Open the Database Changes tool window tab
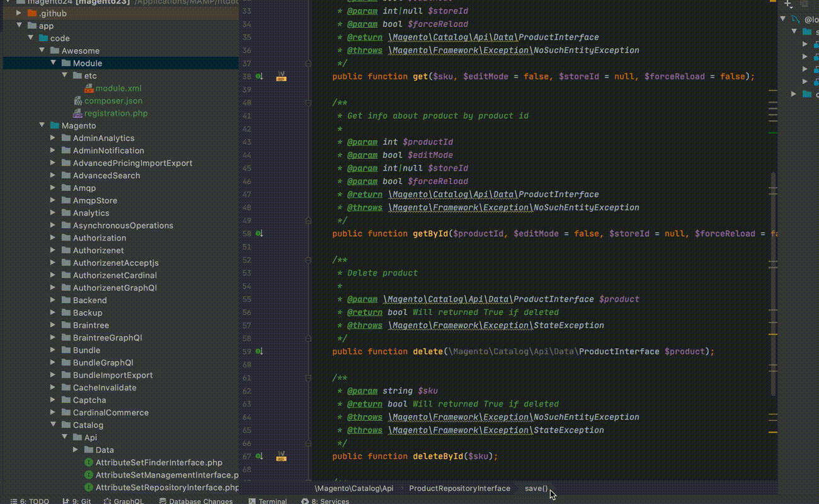819x504 pixels. [x=195, y=501]
